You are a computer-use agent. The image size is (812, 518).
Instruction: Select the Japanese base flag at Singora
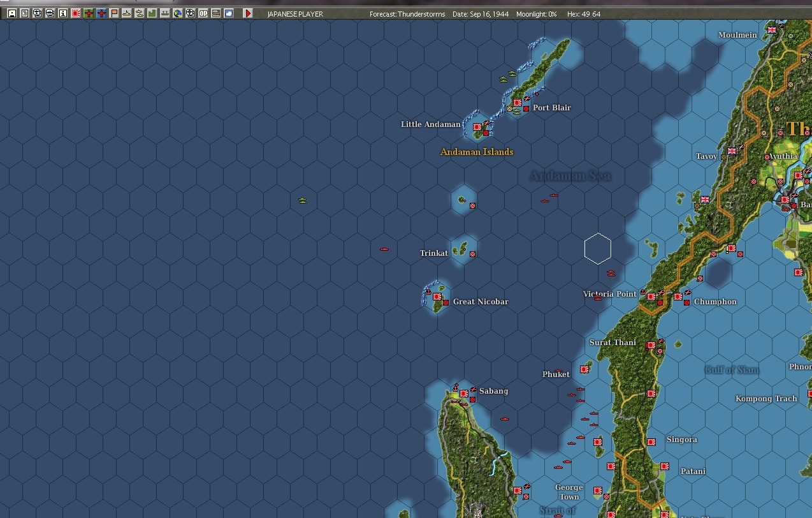651,442
